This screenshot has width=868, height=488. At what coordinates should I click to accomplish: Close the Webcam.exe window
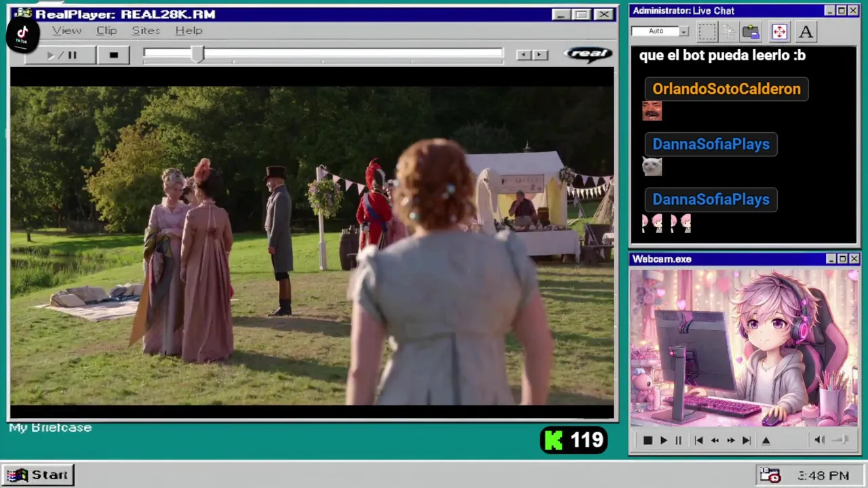(854, 259)
